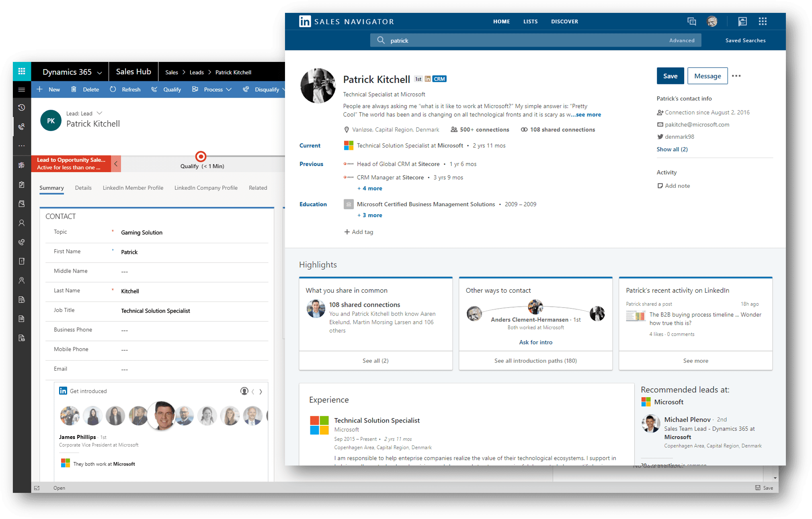Viewport: 812px width, 519px height.
Task: Click Show all (2) contact info
Action: click(x=672, y=149)
